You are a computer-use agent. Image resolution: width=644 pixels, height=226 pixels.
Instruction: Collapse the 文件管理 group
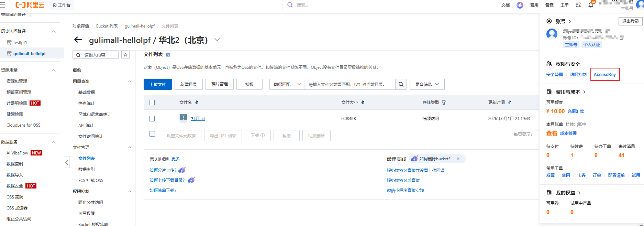click(x=130, y=148)
